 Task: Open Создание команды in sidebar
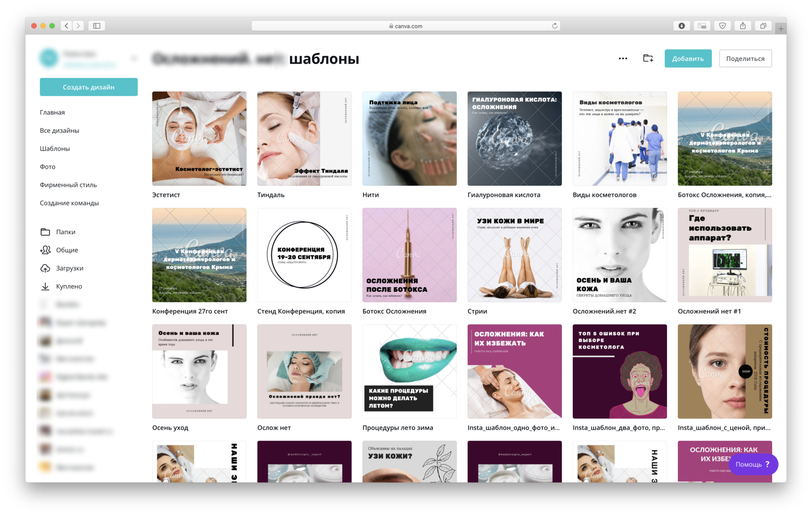(x=69, y=203)
